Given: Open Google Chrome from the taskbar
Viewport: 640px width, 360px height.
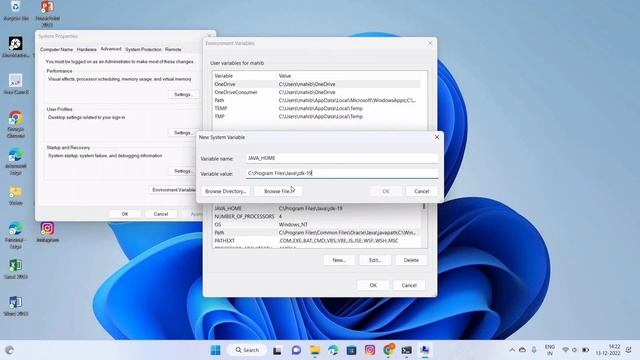Looking at the screenshot, I should pyautogui.click(x=389, y=350).
